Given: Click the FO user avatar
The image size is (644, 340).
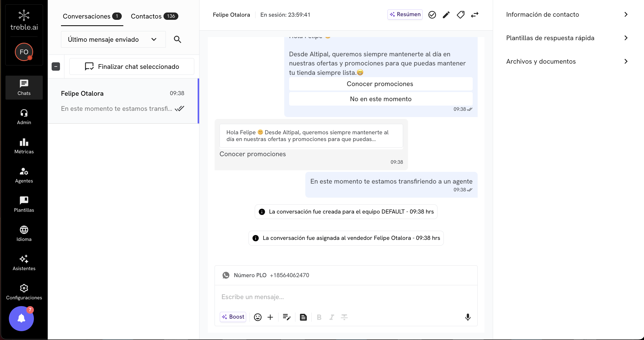Looking at the screenshot, I should tap(24, 52).
